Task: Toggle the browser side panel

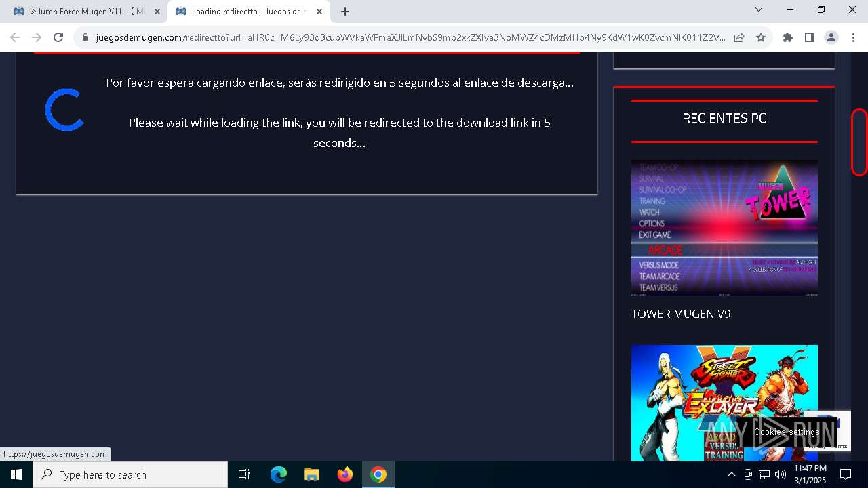Action: (810, 37)
